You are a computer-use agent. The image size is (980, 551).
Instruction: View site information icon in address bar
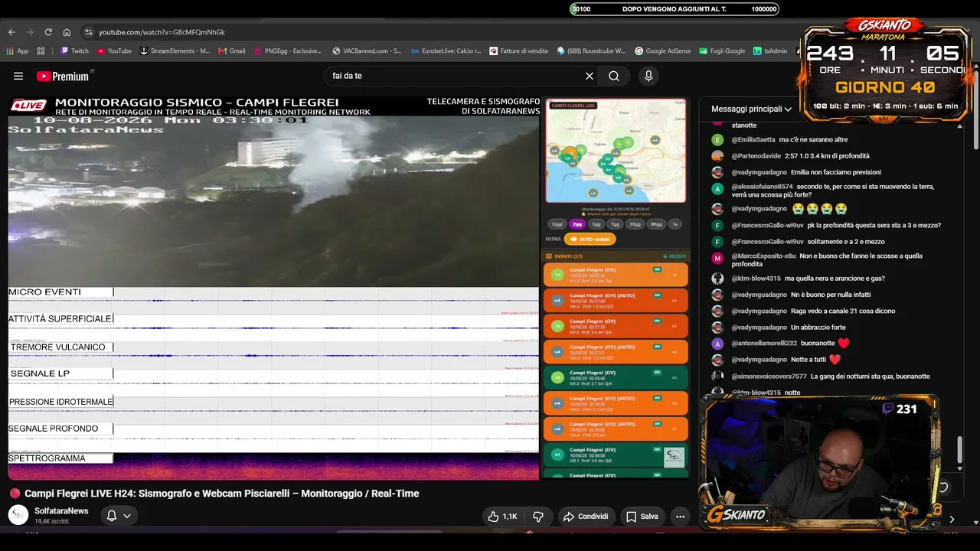coord(89,32)
